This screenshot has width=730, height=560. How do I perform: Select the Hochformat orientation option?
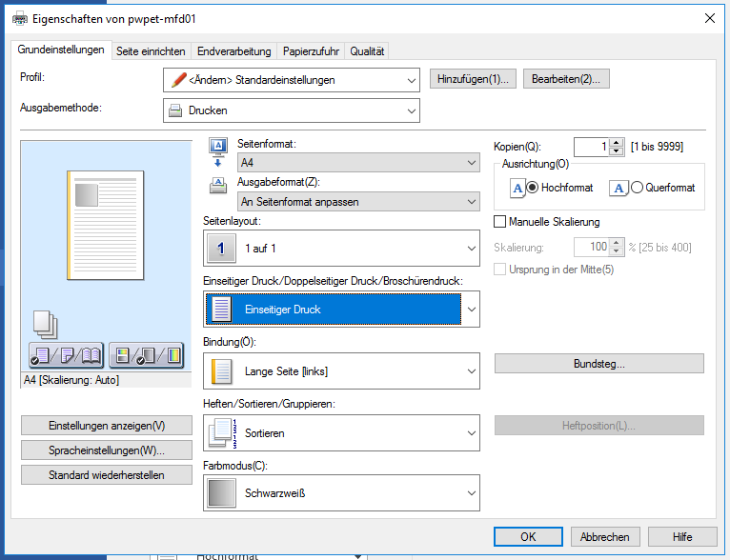coord(533,189)
